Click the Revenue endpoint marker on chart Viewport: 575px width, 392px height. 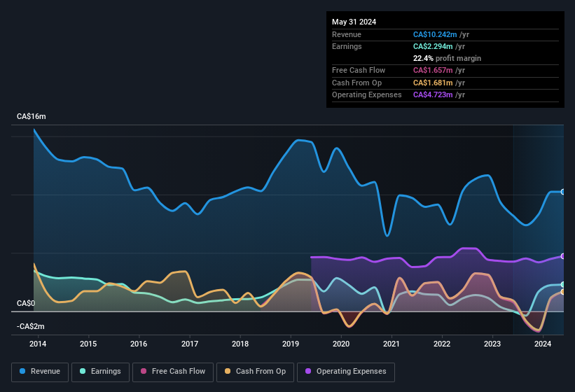[x=562, y=192]
